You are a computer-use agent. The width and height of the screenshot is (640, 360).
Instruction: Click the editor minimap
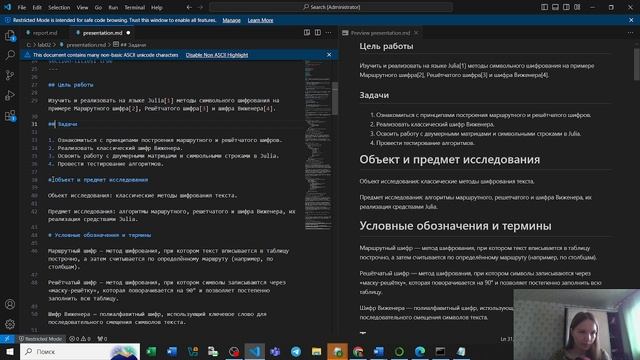(x=318, y=145)
